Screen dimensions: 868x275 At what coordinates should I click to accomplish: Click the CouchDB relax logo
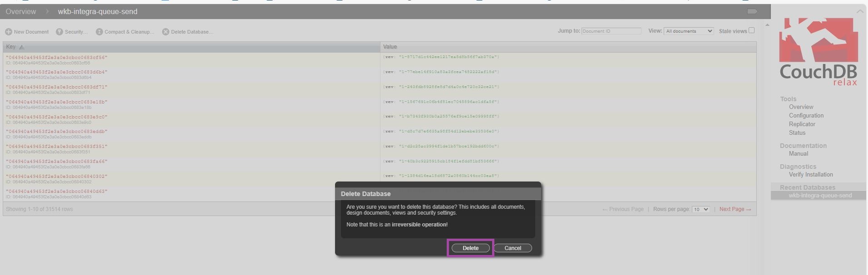click(819, 52)
